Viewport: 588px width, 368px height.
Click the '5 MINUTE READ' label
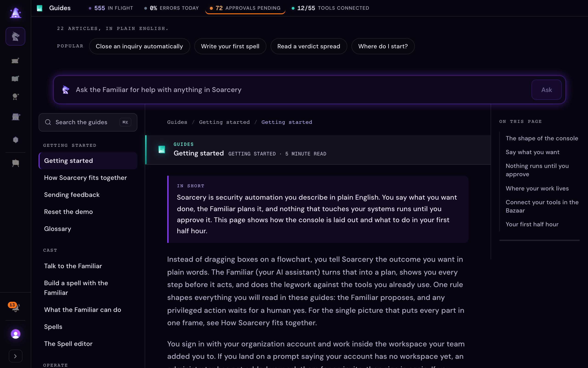[x=306, y=154]
